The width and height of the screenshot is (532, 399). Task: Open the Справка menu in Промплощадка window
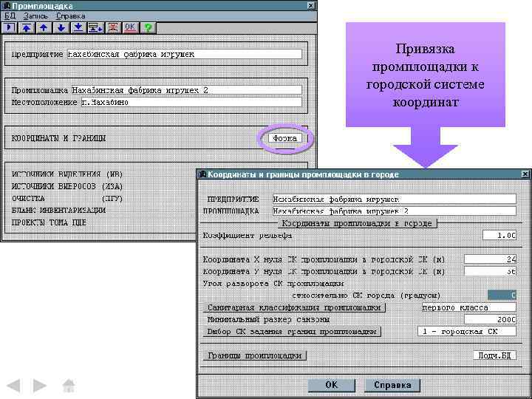[x=71, y=16]
